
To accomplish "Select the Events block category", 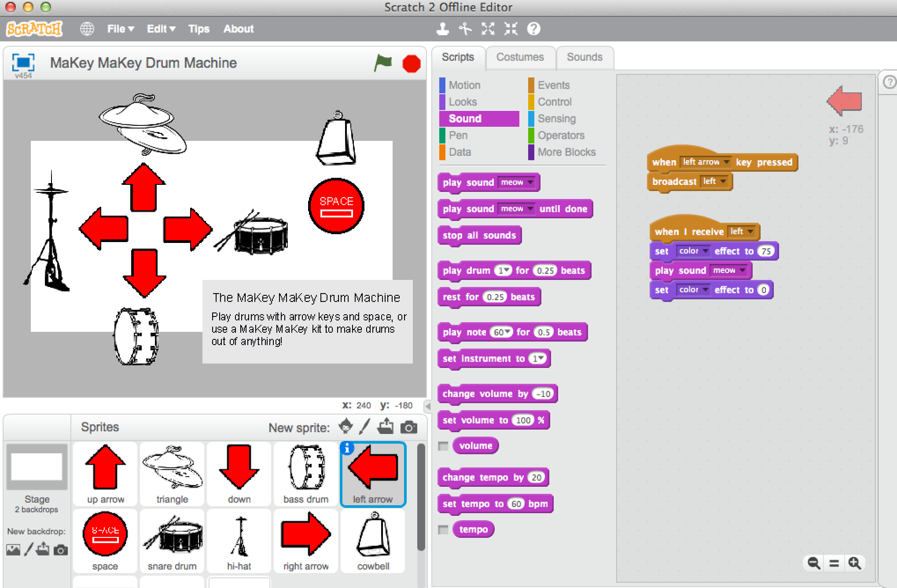I will [x=553, y=85].
